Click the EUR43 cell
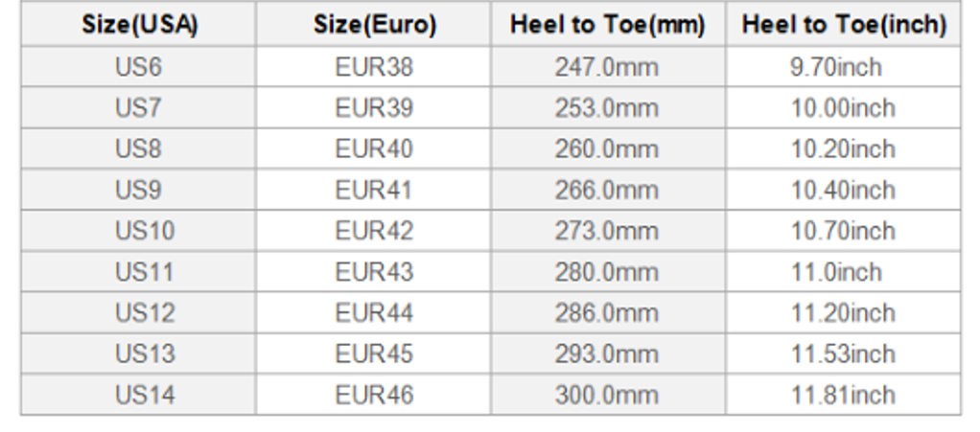 [374, 272]
